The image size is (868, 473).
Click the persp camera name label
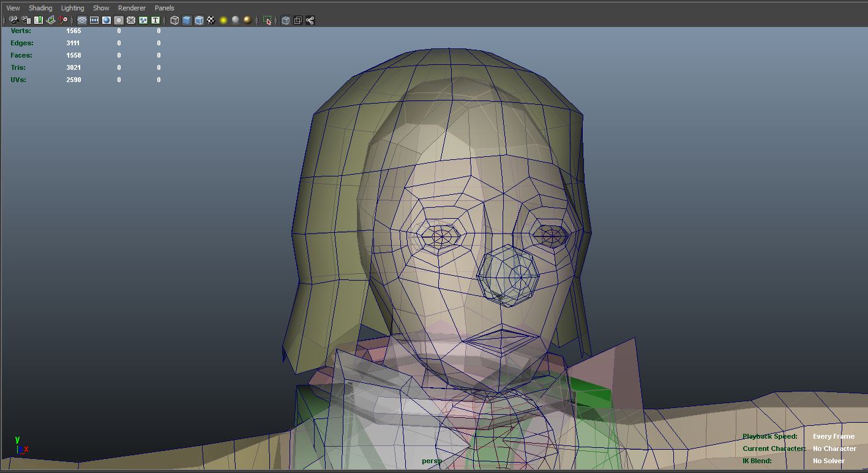[432, 461]
